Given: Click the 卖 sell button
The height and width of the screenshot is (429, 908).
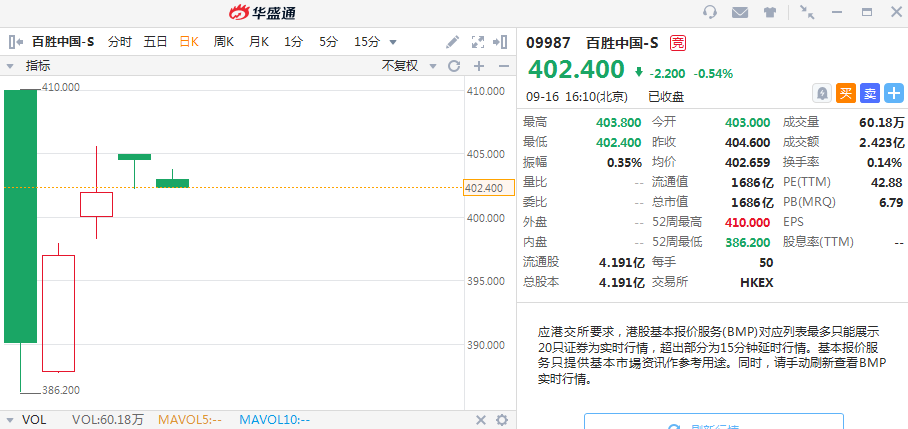Looking at the screenshot, I should click(x=870, y=93).
